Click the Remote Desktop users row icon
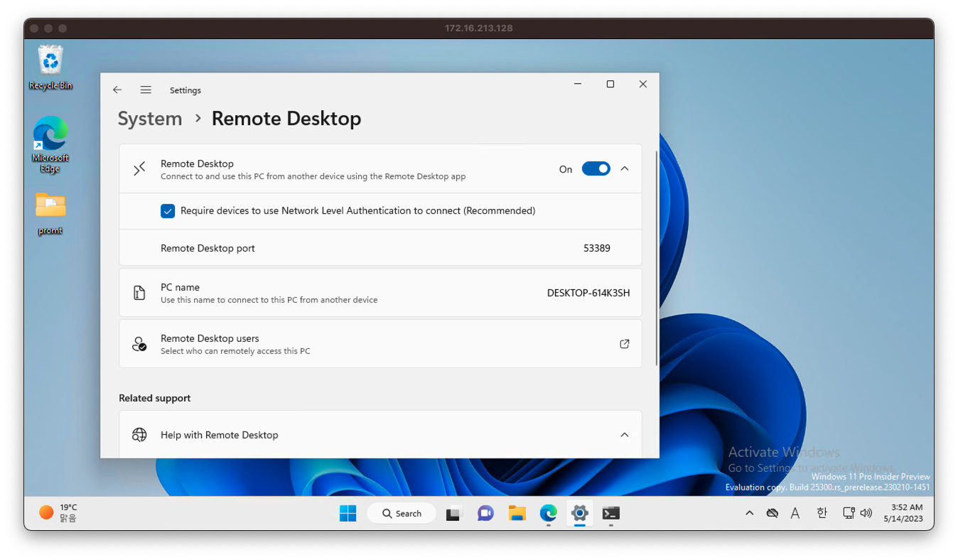 coord(139,345)
